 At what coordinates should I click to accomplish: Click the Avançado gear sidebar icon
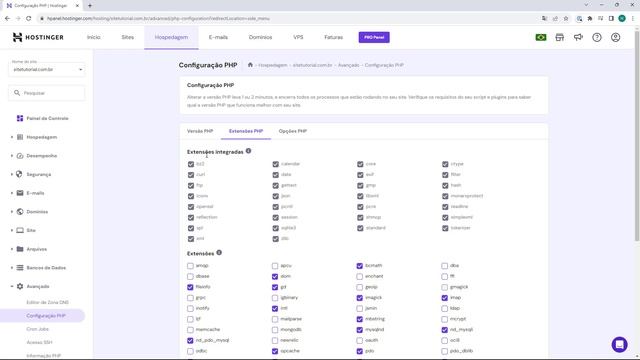click(x=20, y=287)
